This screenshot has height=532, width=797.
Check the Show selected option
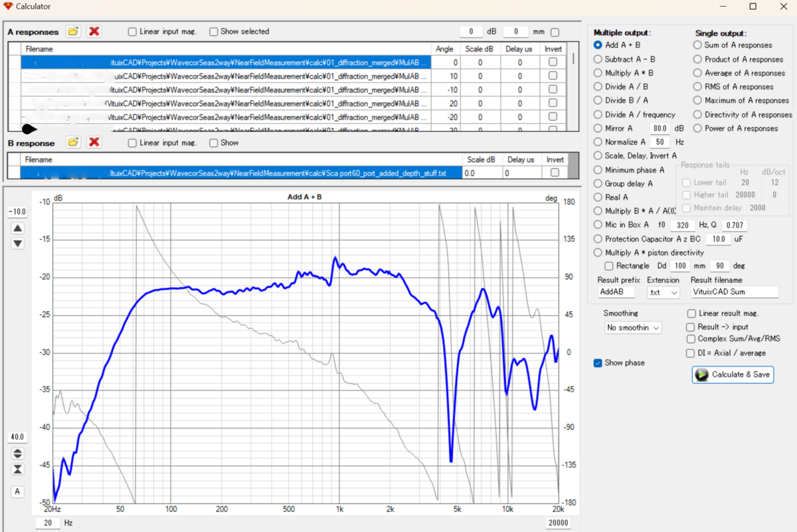pos(213,31)
